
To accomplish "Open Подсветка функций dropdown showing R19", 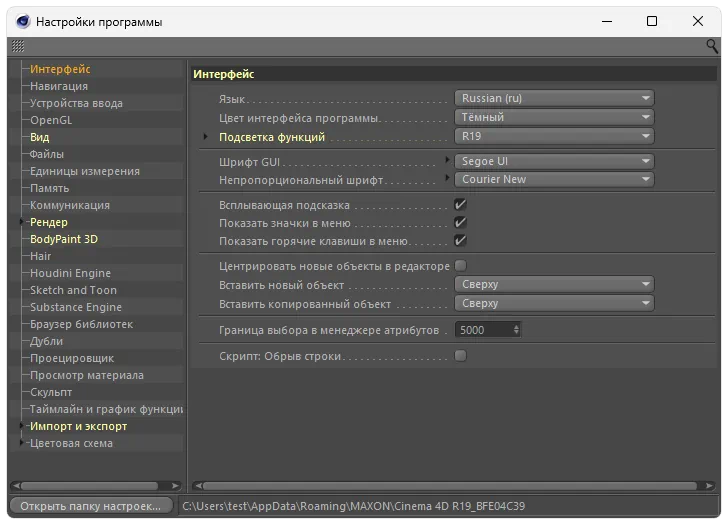I will (x=554, y=136).
